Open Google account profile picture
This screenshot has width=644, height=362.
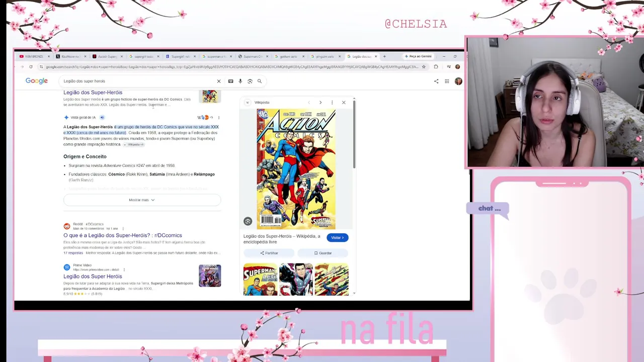point(458,81)
